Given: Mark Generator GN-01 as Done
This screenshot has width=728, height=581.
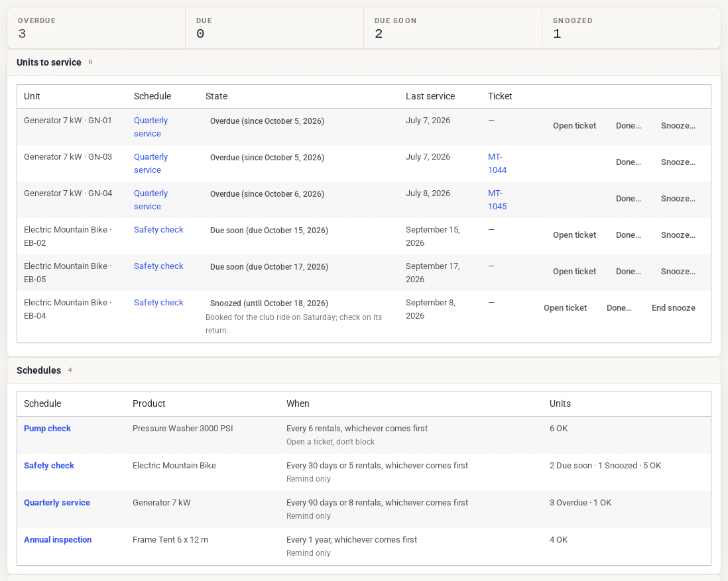Looking at the screenshot, I should point(628,126).
